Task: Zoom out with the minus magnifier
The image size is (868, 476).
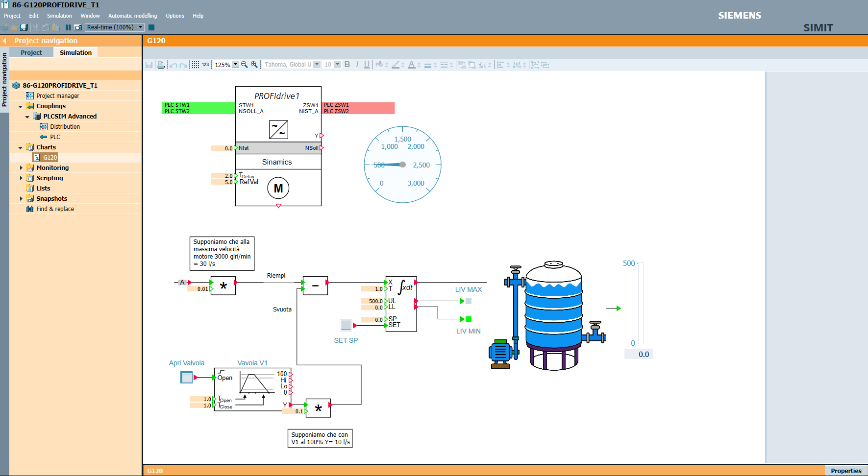Action: click(x=244, y=65)
